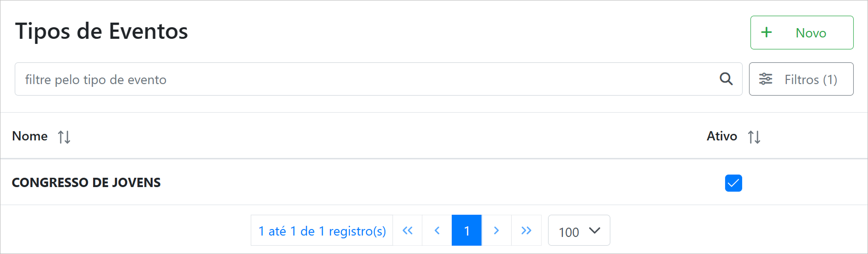The image size is (868, 254).
Task: Sort by Ativo column arrows
Action: click(754, 137)
